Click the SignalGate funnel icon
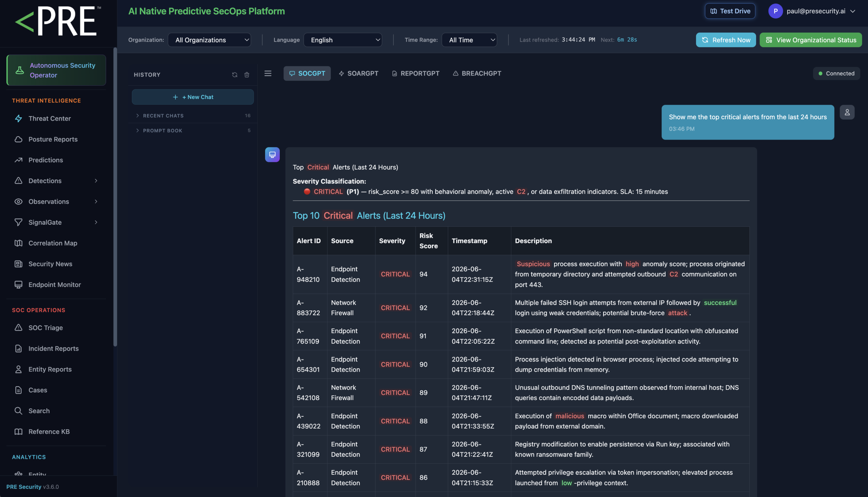Screen dimensions: 868x497 [18, 223]
